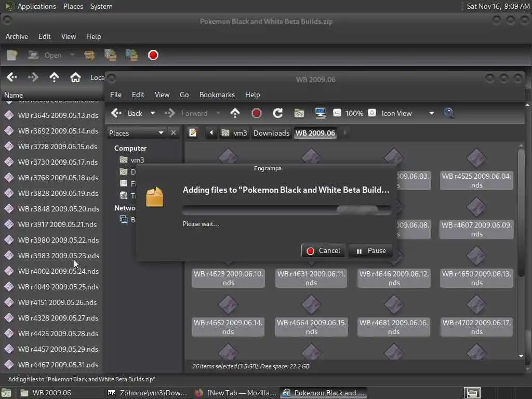Image resolution: width=532 pixels, height=399 pixels.
Task: Open the File menu in file manager
Action: click(x=116, y=95)
